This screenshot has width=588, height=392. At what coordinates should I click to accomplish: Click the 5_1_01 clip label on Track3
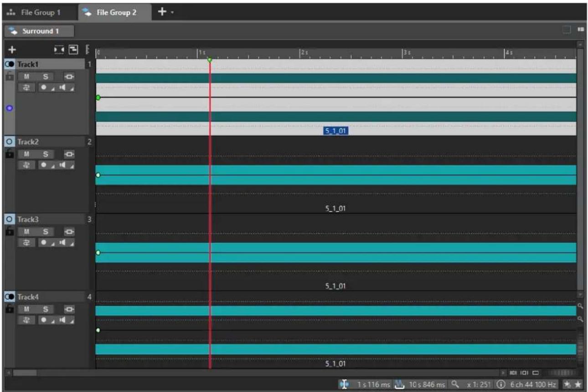tap(336, 286)
